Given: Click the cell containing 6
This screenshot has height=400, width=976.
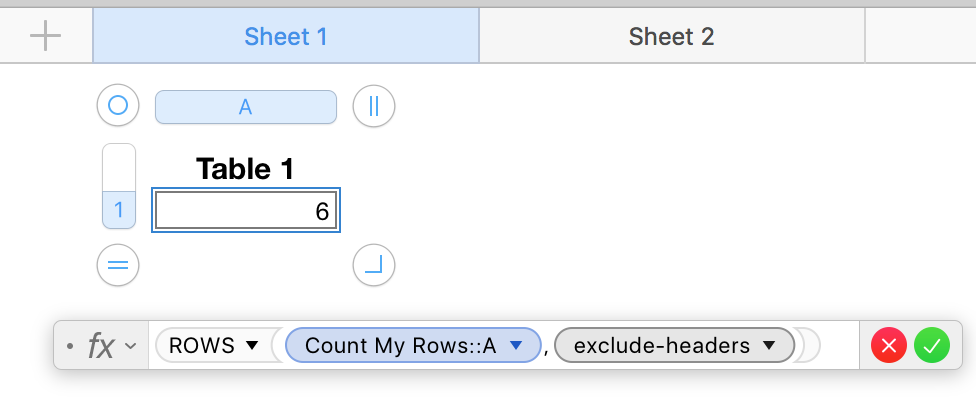Looking at the screenshot, I should (x=245, y=211).
